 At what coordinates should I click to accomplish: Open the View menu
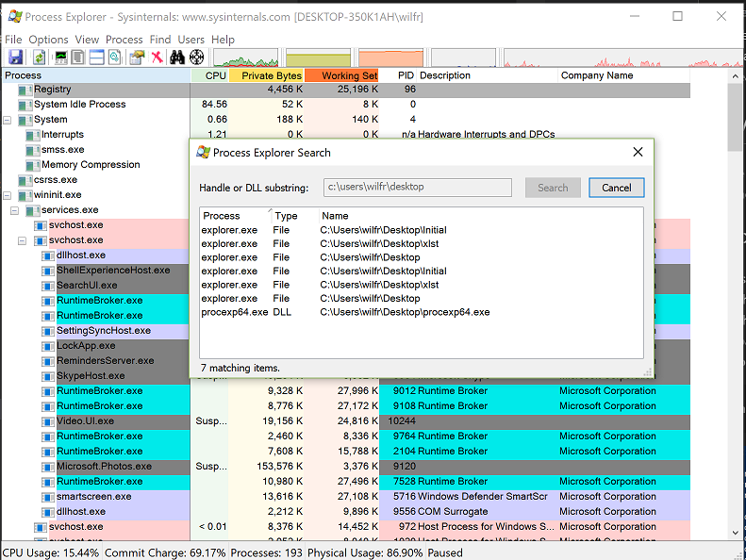87,40
